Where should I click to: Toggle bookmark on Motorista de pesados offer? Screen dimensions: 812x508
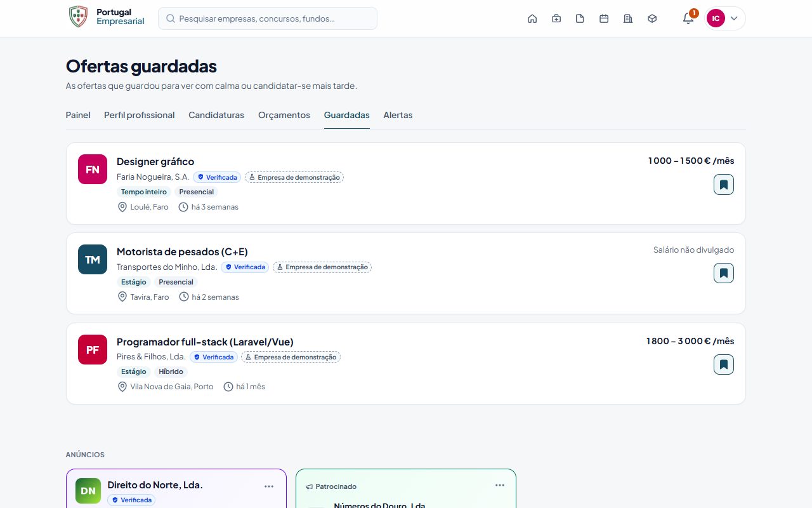tap(724, 273)
